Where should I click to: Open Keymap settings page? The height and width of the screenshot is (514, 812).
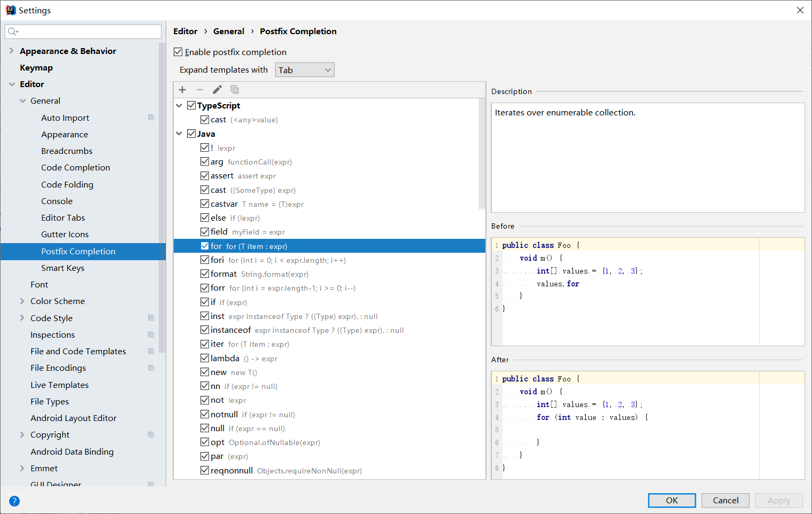coord(36,68)
